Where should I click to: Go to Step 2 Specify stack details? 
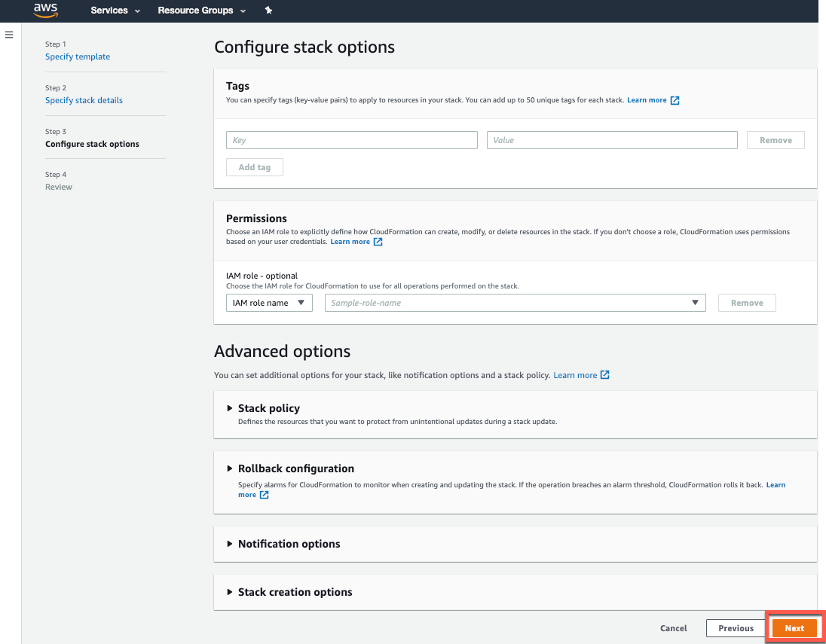coord(84,100)
